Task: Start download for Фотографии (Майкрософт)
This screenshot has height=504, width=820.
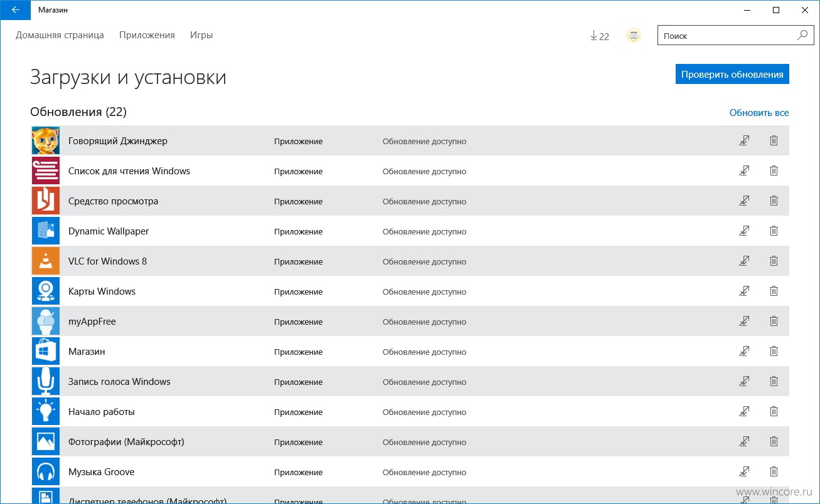Action: click(744, 442)
